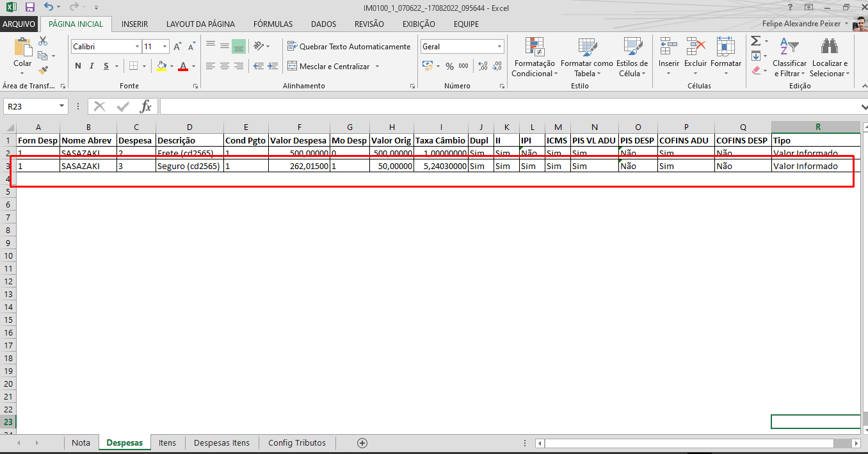Toggle bold formatting (N)

click(x=78, y=66)
